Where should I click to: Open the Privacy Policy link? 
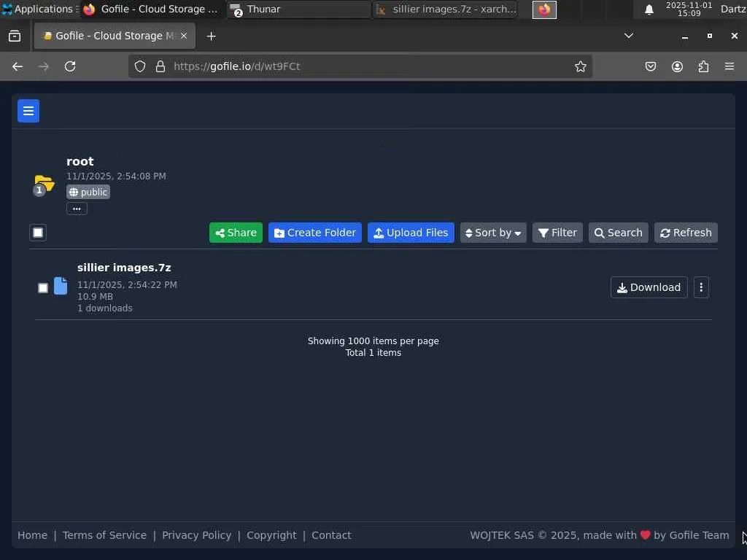197,535
